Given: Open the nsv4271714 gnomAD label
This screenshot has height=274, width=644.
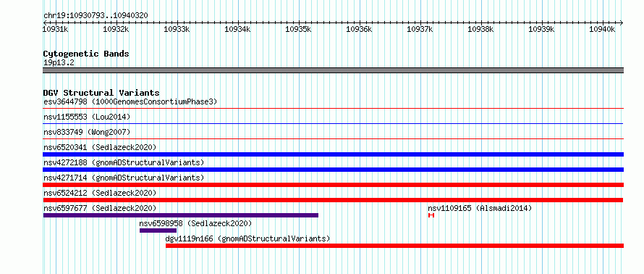Looking at the screenshot, I should (124, 178).
